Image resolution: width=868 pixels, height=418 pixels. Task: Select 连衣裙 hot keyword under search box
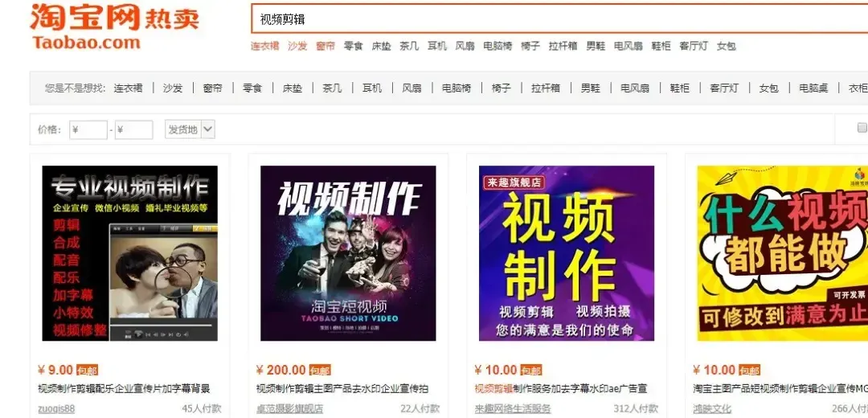click(264, 47)
